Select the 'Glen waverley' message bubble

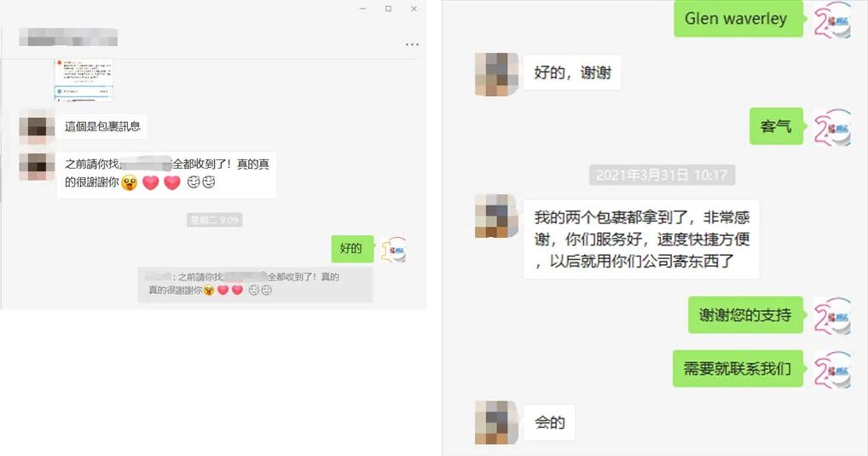[738, 19]
